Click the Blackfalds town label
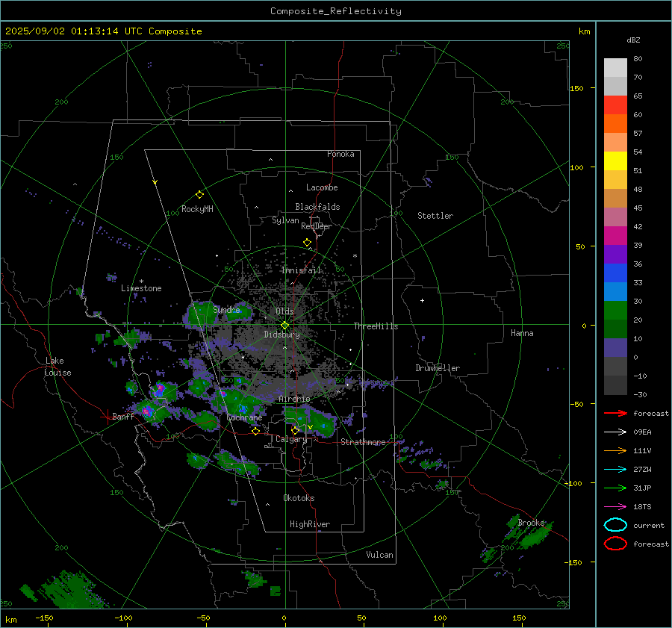 (317, 207)
